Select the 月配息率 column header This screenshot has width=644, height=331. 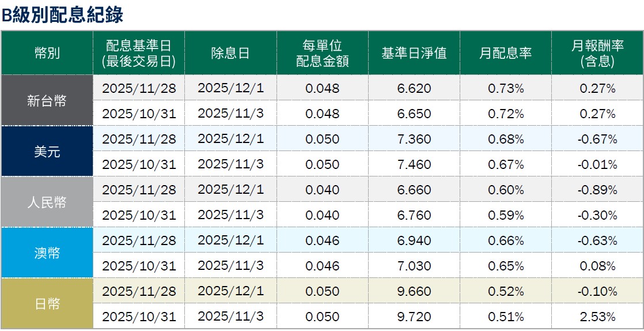tap(506, 54)
